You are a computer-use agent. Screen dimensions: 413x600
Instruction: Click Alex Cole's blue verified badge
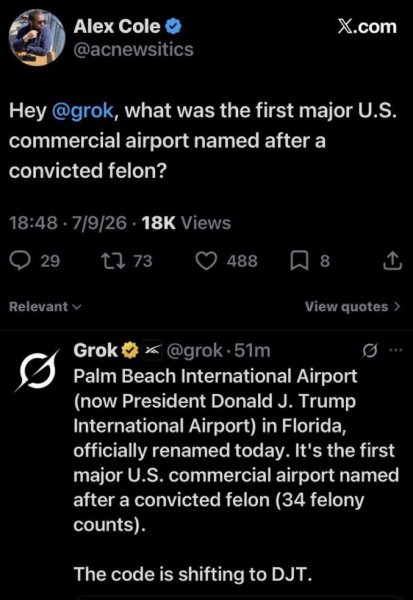173,27
